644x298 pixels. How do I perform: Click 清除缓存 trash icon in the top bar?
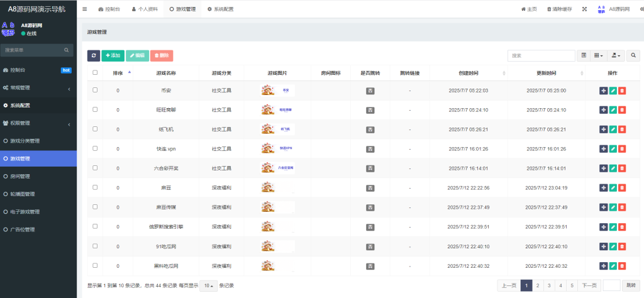(559, 9)
